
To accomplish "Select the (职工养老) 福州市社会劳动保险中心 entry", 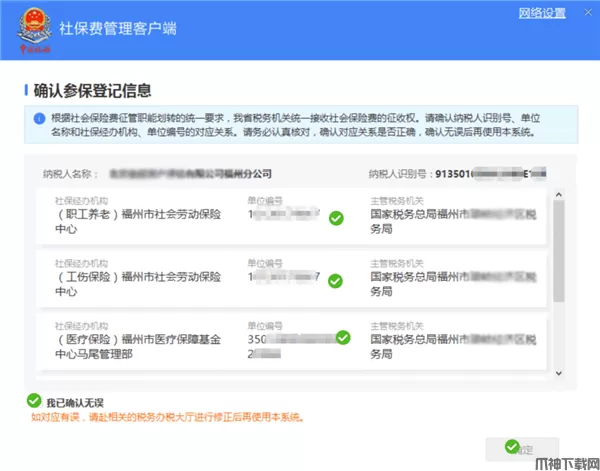I will tap(138, 221).
